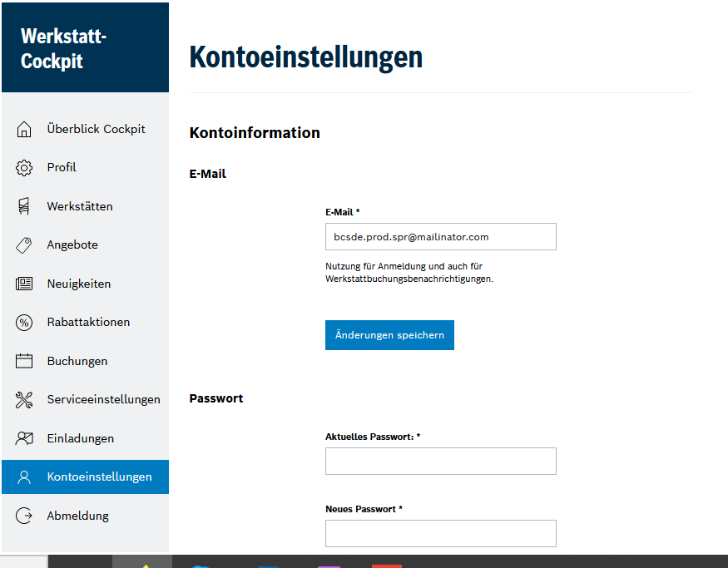Save changes with Änderungen speichern button
The width and height of the screenshot is (728, 568).
tap(389, 335)
